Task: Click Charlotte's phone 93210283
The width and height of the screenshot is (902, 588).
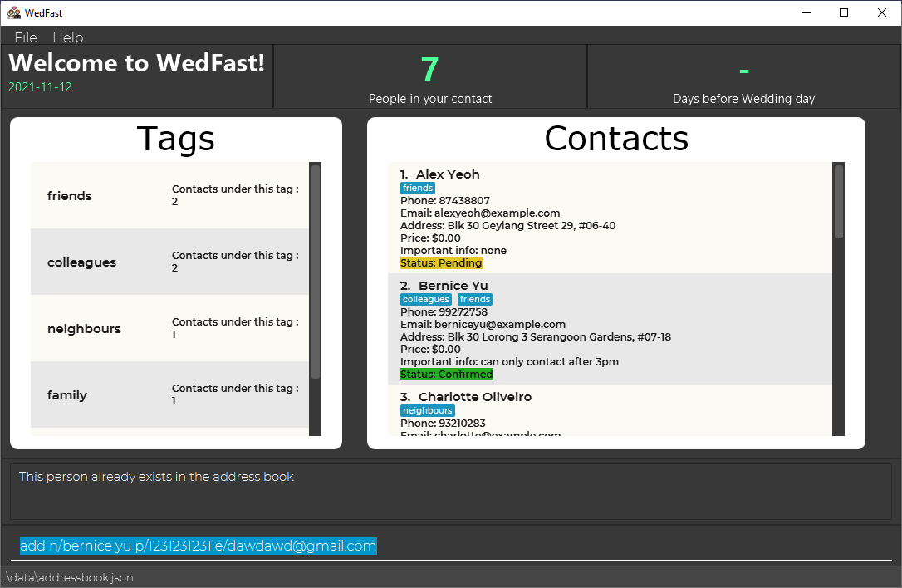Action: pyautogui.click(x=443, y=424)
